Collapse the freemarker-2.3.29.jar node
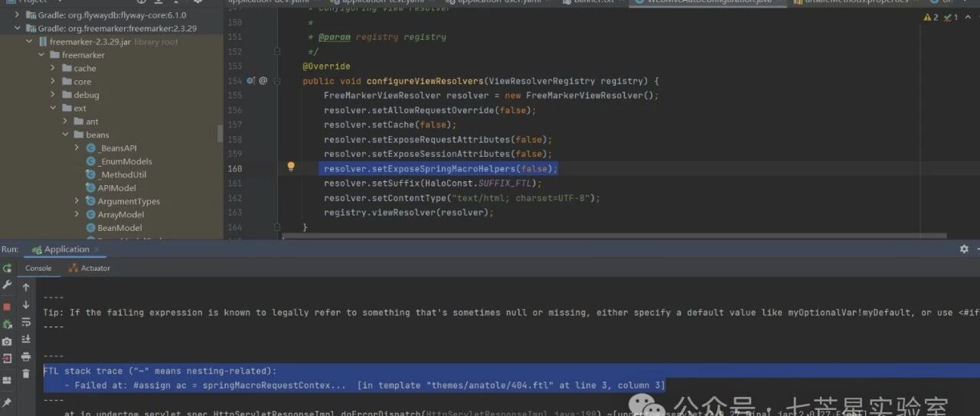980x416 pixels. coord(29,42)
